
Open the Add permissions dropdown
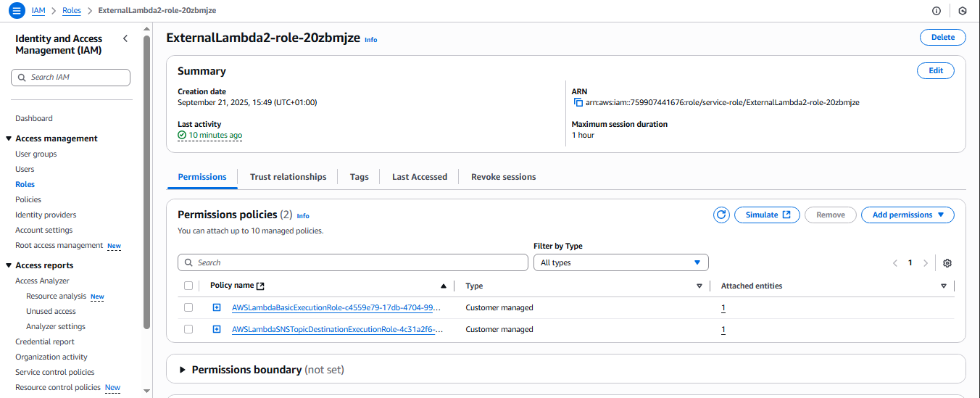(x=907, y=215)
